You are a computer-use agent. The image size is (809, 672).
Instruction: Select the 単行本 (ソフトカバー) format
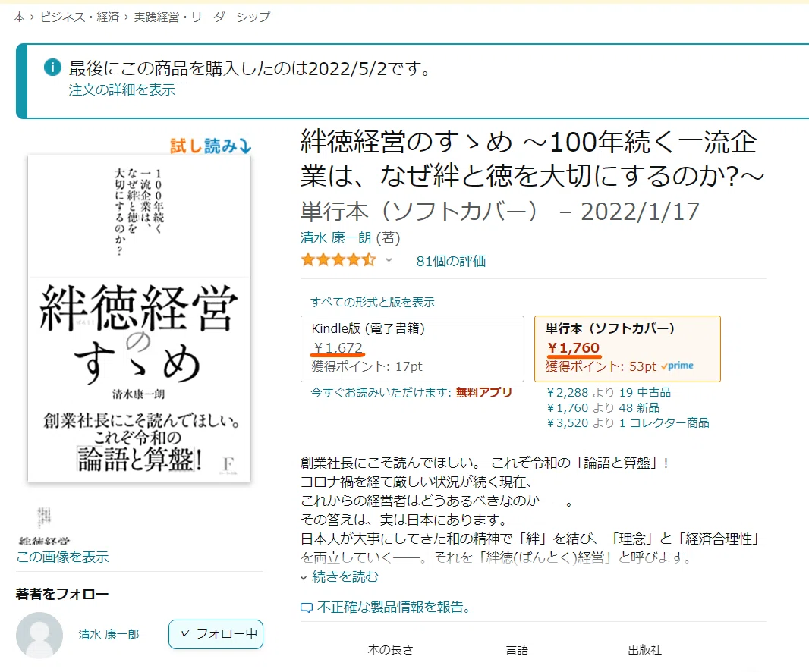tap(628, 349)
